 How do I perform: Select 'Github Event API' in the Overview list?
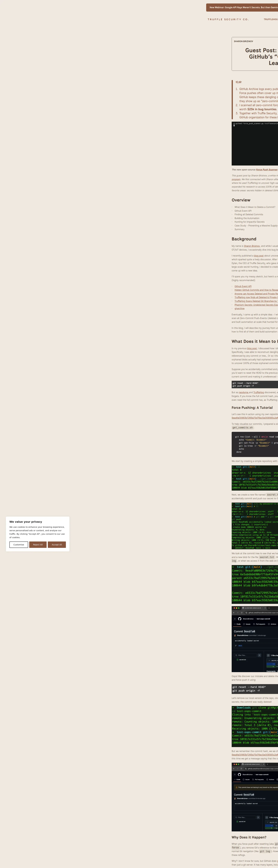tap(243, 211)
